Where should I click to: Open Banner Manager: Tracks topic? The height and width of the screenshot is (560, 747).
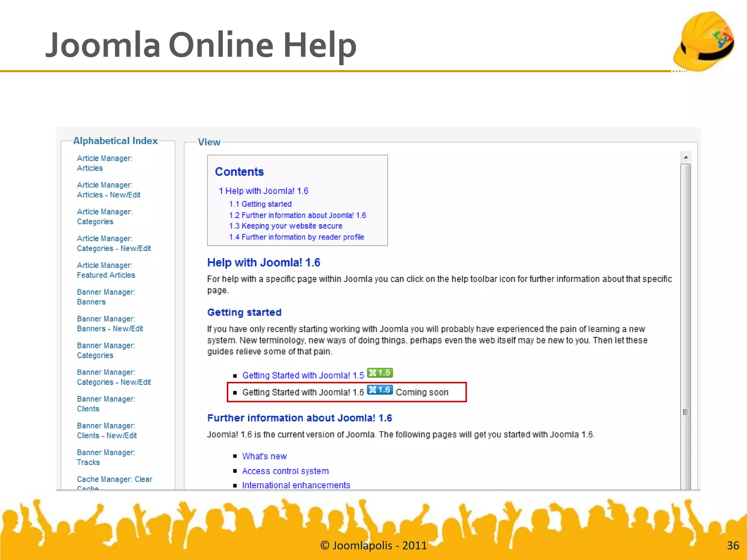tap(106, 457)
